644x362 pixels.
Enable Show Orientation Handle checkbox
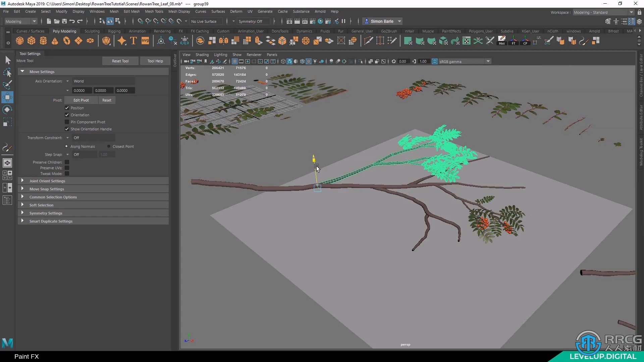click(67, 129)
